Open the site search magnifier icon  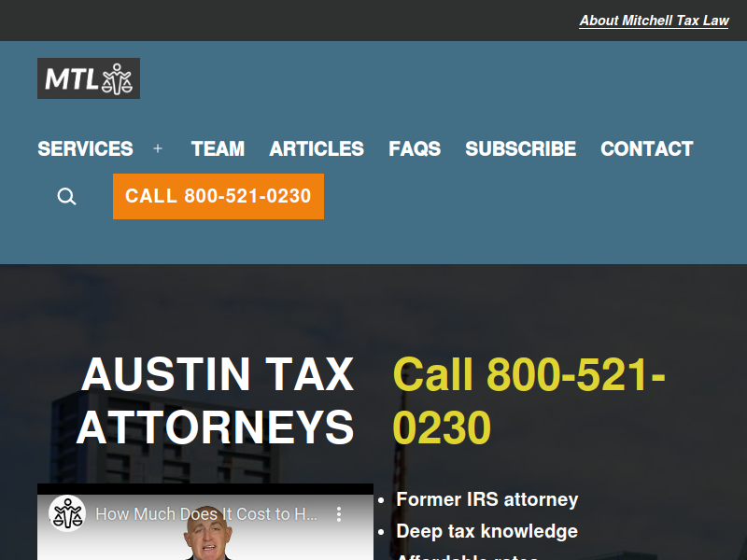click(66, 196)
